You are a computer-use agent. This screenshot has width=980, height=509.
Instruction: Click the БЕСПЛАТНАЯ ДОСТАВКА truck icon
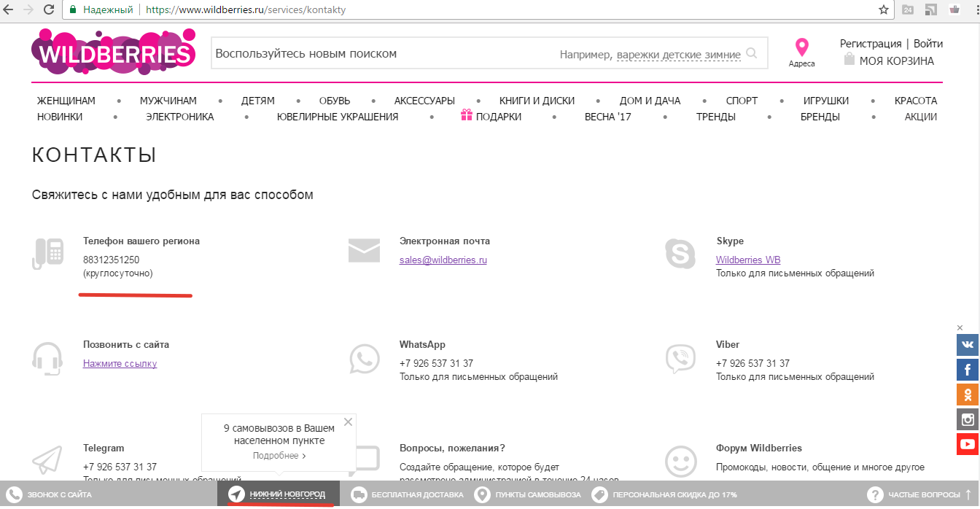click(x=359, y=494)
